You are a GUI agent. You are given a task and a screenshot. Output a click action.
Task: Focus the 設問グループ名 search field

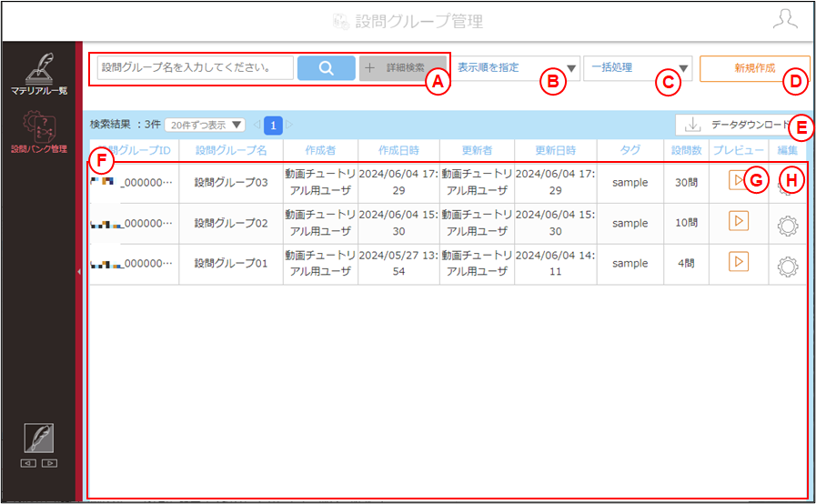pos(196,67)
